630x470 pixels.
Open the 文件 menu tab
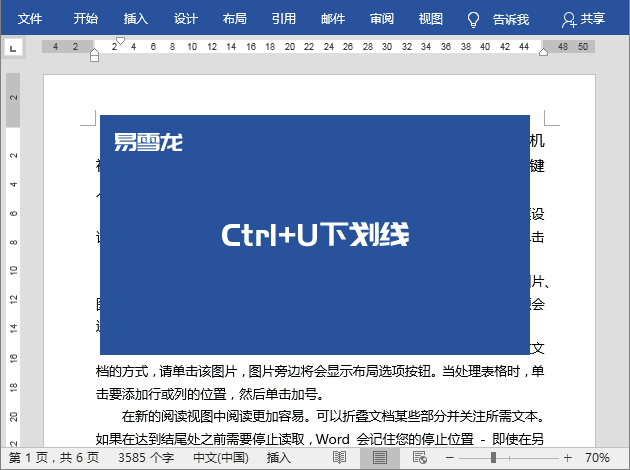(30, 18)
